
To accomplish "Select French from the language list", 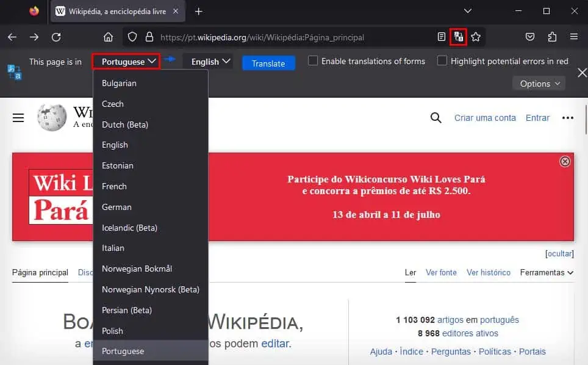I will click(114, 186).
